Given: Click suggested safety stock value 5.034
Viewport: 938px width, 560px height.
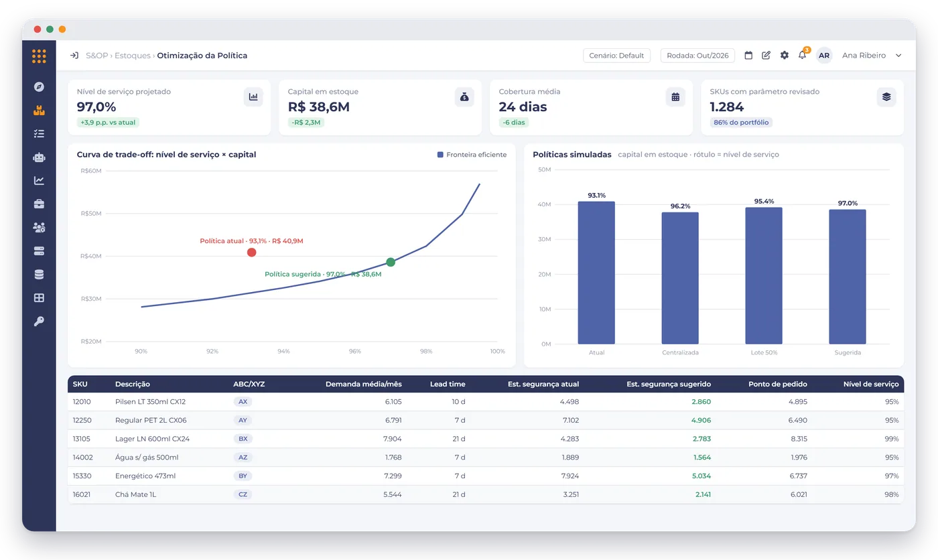Looking at the screenshot, I should point(701,476).
